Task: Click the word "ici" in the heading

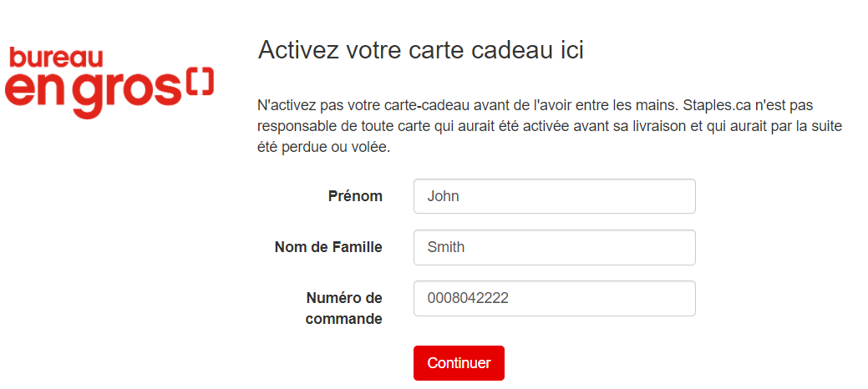Action: point(568,50)
